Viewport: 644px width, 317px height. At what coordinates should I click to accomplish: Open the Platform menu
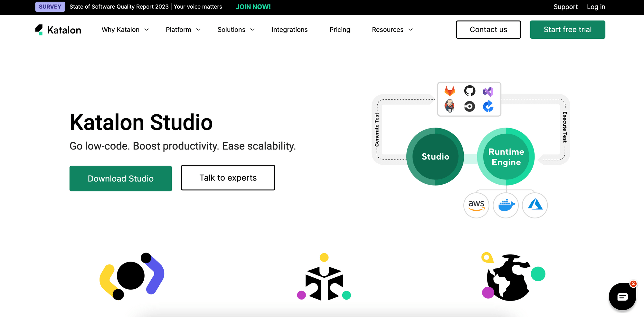coord(178,30)
